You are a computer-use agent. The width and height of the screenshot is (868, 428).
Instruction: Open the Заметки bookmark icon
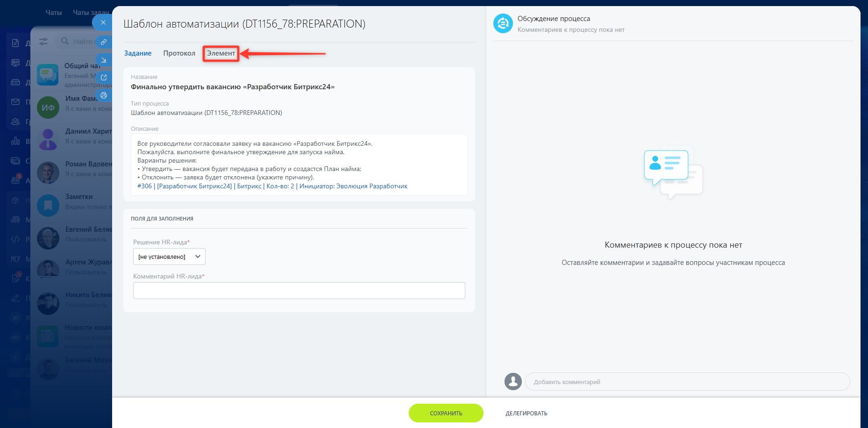pos(48,206)
